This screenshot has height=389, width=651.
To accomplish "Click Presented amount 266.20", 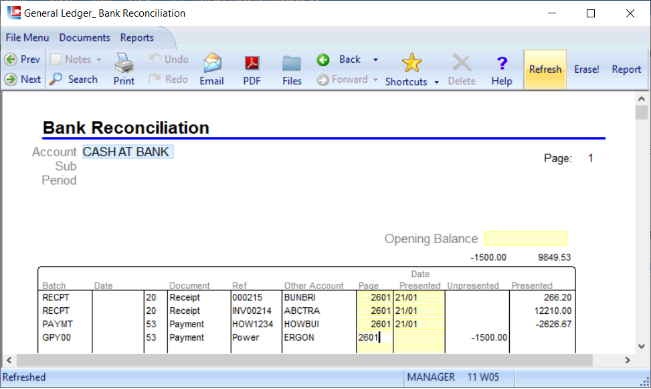I will click(558, 297).
